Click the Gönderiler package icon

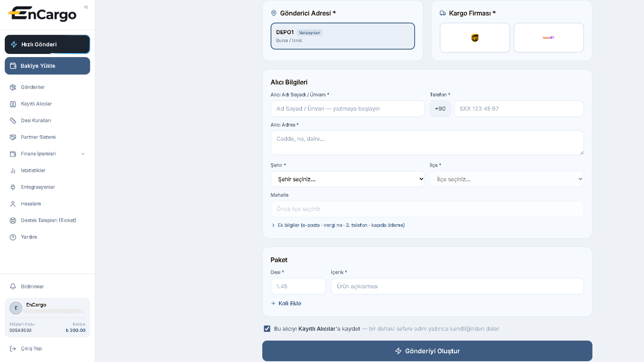[13, 87]
